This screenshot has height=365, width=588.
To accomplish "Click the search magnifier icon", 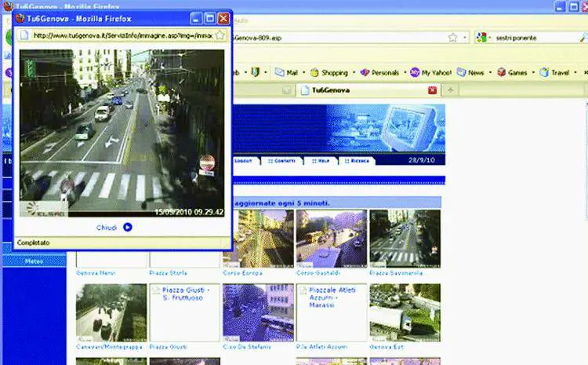I will coord(579,38).
